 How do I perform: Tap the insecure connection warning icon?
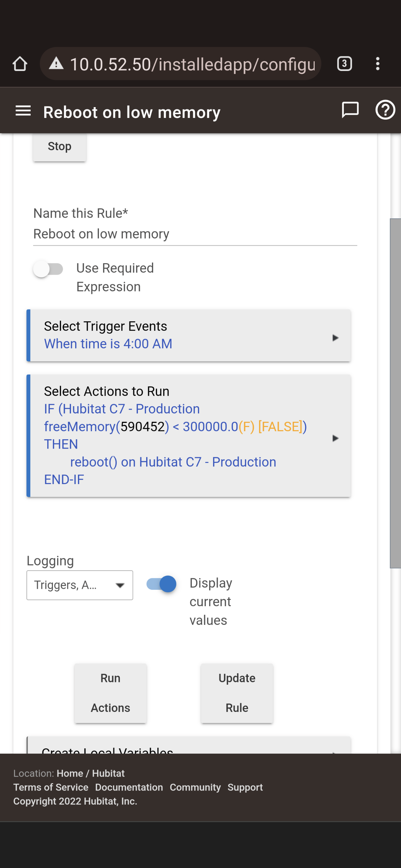[56, 64]
